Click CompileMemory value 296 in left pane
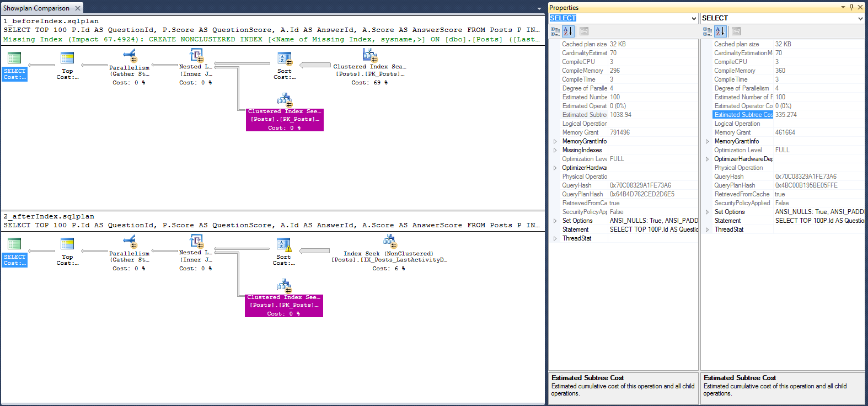Image resolution: width=868 pixels, height=406 pixels. (x=615, y=71)
